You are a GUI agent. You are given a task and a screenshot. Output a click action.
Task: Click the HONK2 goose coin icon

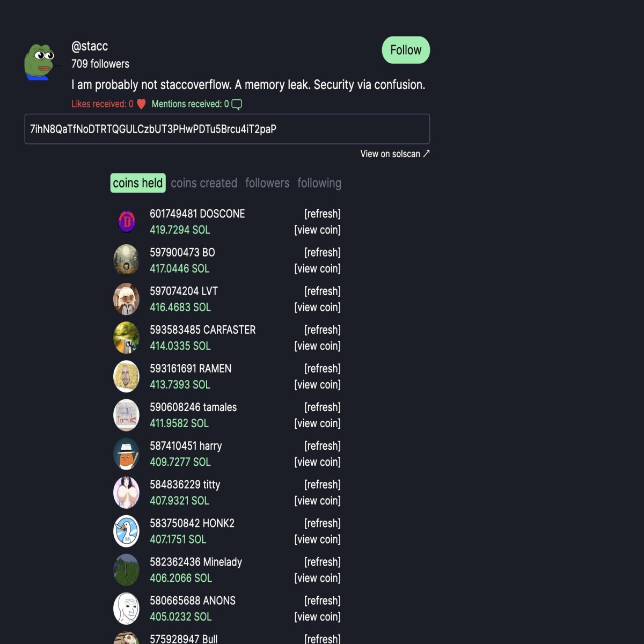point(127,531)
